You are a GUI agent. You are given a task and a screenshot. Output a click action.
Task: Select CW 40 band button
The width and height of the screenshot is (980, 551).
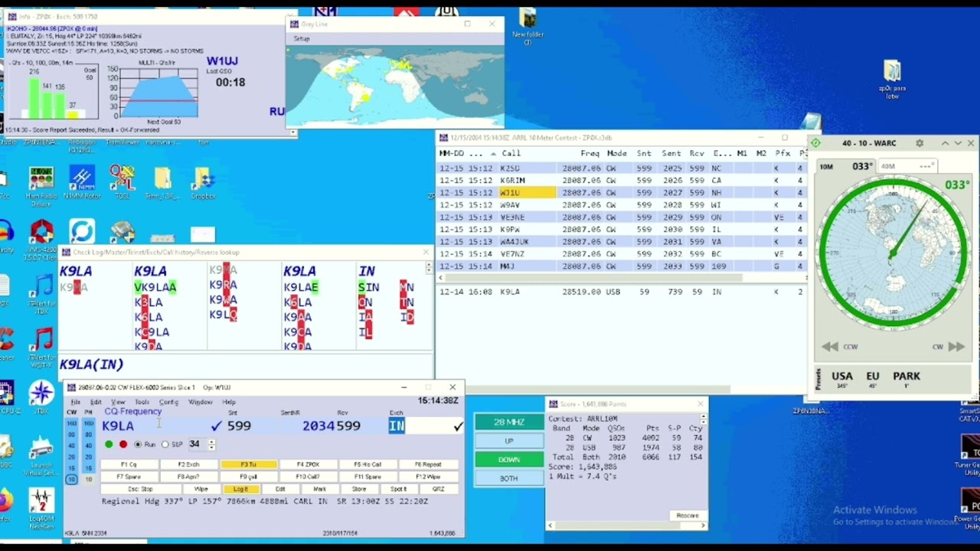[x=71, y=445]
